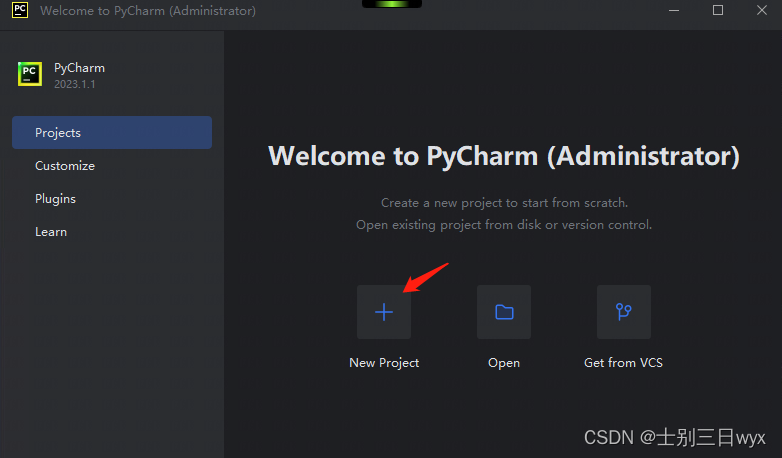Click the PyCharm logo in the sidebar

(x=30, y=74)
